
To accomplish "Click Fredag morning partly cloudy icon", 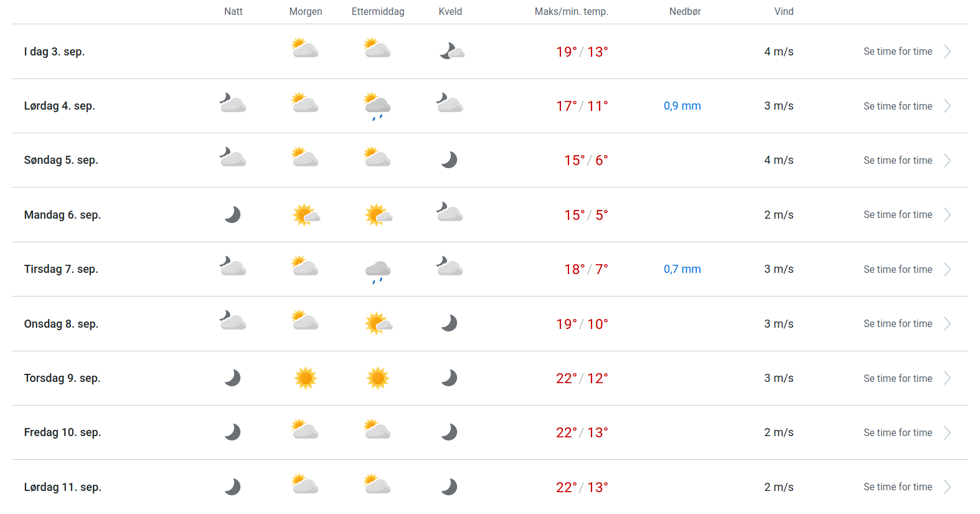I will (305, 430).
